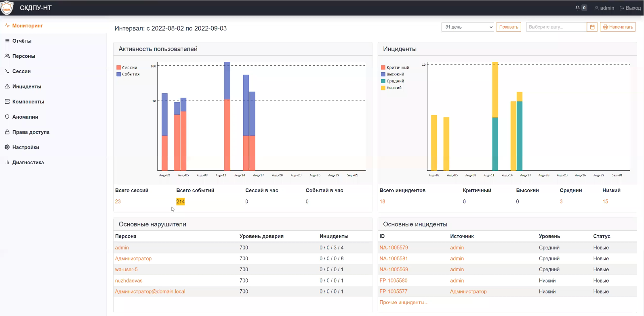This screenshot has width=644, height=316.
Task: Click Прочие инциденты link
Action: coord(404,302)
